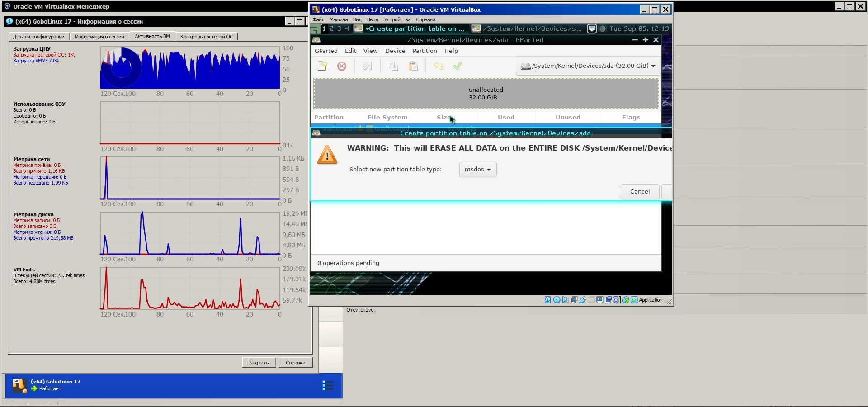This screenshot has width=868, height=407.
Task: Open the GParted menu
Action: (x=326, y=51)
